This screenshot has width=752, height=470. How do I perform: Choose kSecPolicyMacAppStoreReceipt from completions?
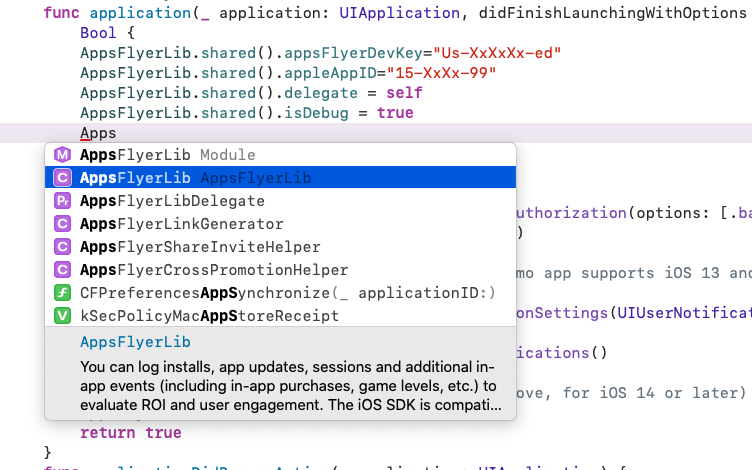point(281,316)
